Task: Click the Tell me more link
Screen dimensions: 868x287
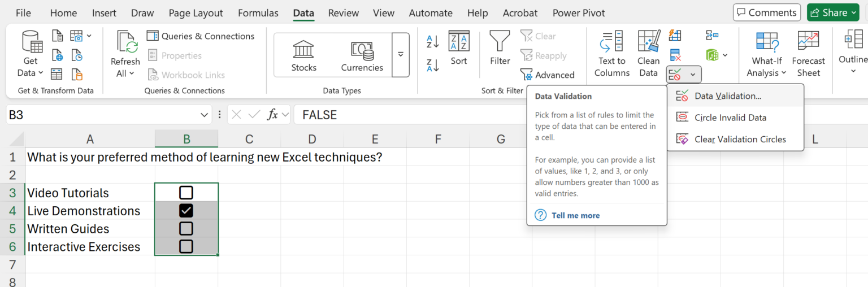Action: pyautogui.click(x=575, y=215)
